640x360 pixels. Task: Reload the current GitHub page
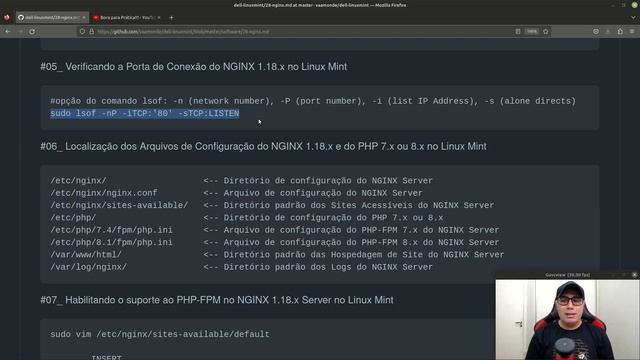point(32,31)
